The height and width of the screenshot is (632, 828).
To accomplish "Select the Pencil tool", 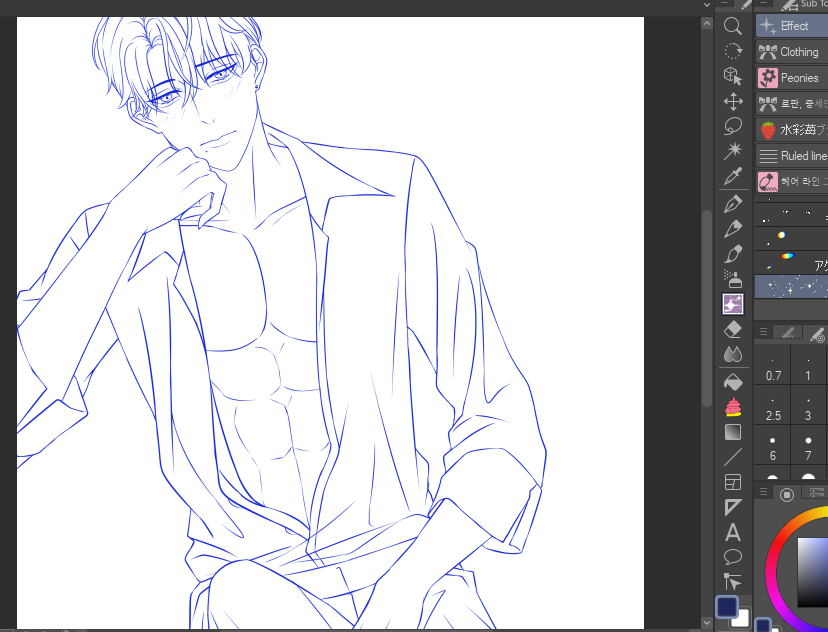I will pos(732,229).
